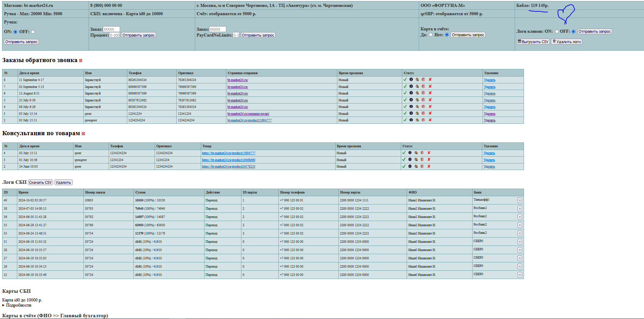Open product16468660 link in consultations
644x319 pixels.
[229, 160]
